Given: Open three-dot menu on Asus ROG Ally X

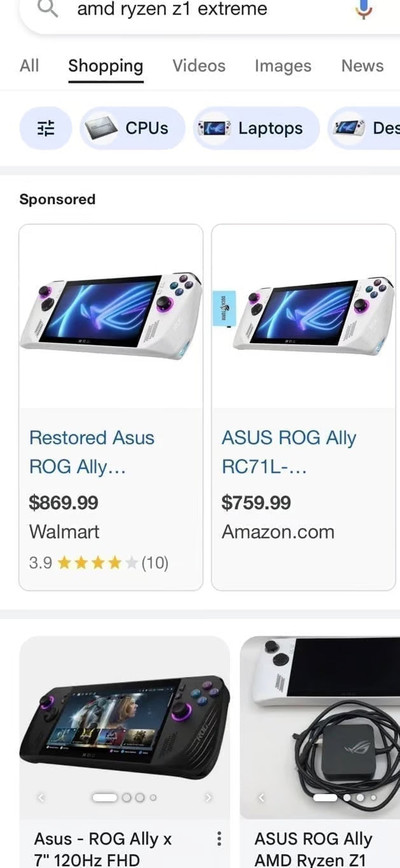Looking at the screenshot, I should tap(219, 839).
